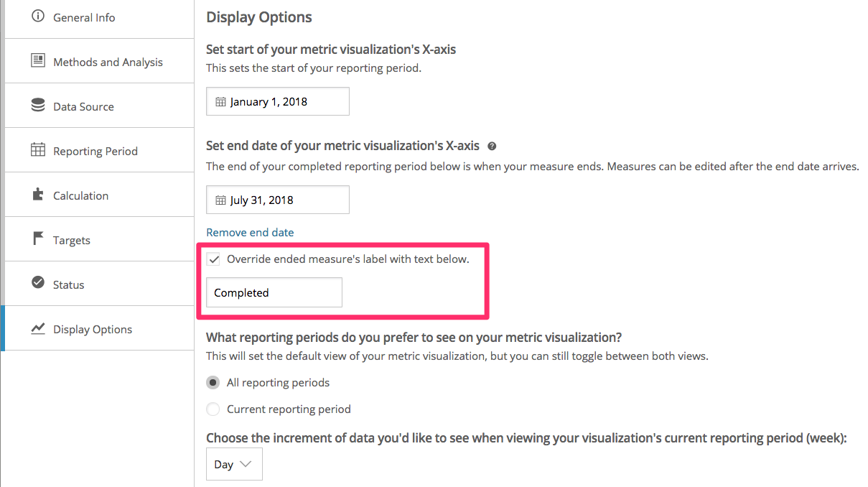Go to the Reporting Period section
The height and width of the screenshot is (487, 868).
coord(99,150)
